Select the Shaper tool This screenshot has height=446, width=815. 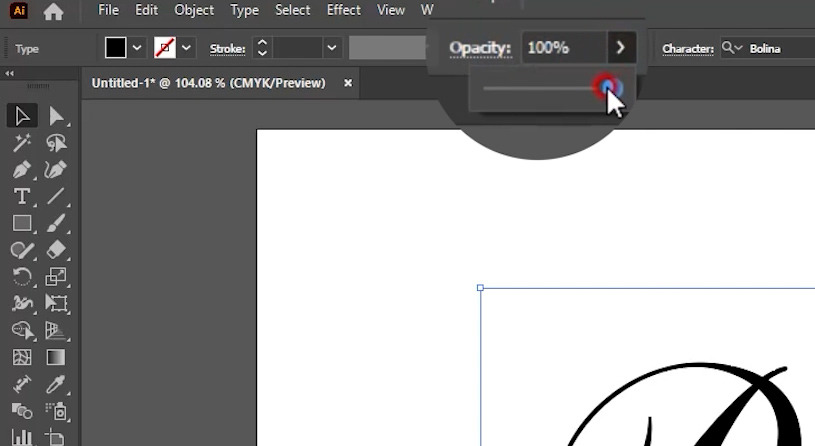pos(22,250)
